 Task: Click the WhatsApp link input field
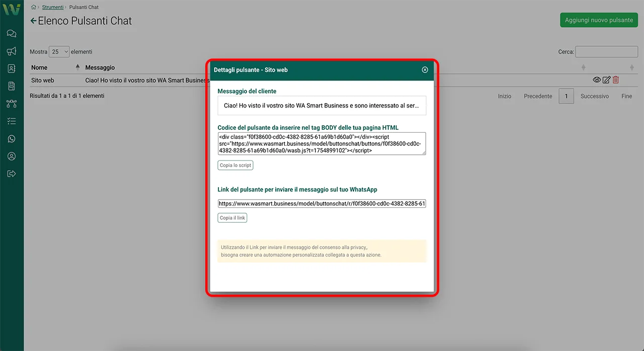pyautogui.click(x=322, y=204)
